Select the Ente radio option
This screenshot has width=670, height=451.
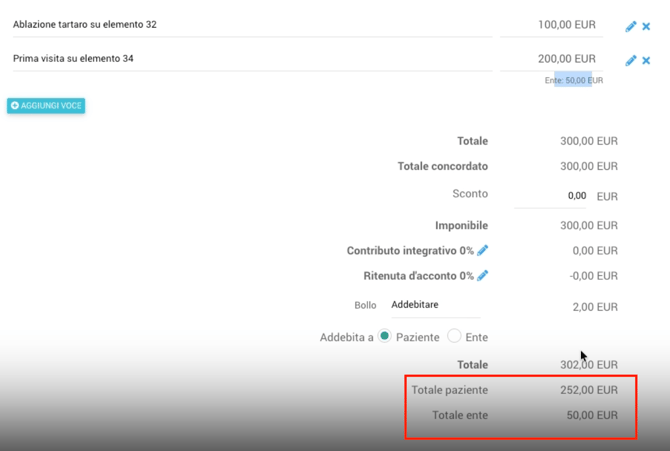(454, 337)
